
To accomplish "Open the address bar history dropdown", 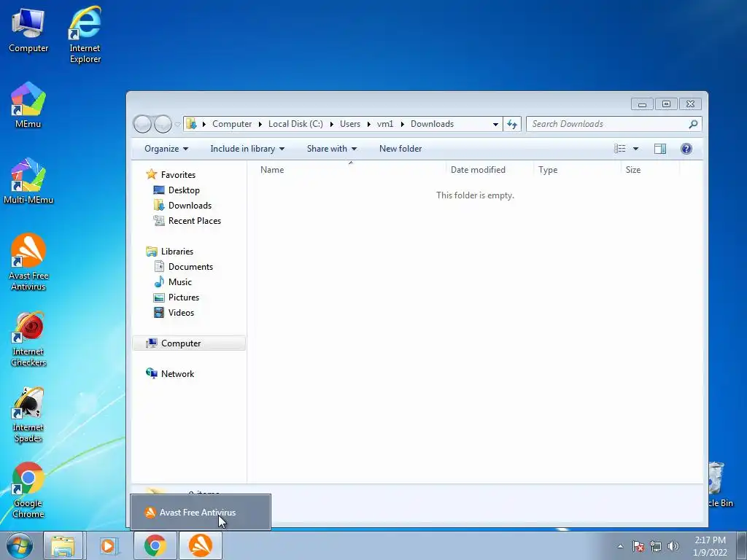I will 495,124.
